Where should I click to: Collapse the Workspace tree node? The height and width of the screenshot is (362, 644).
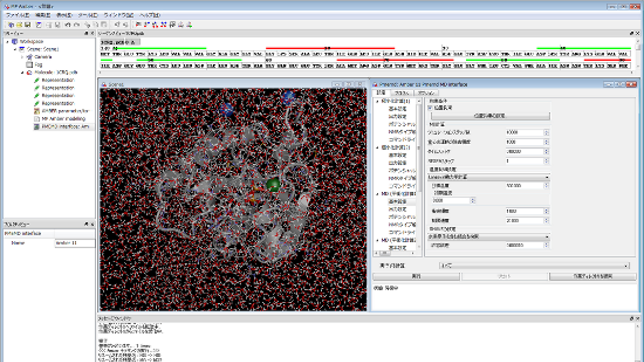click(7, 42)
